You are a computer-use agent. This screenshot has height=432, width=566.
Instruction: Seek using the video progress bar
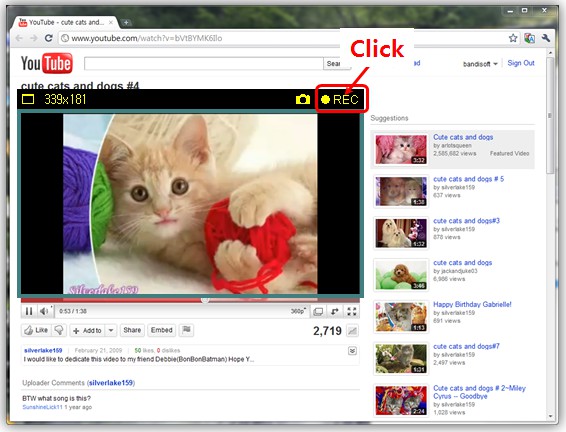[x=190, y=300]
